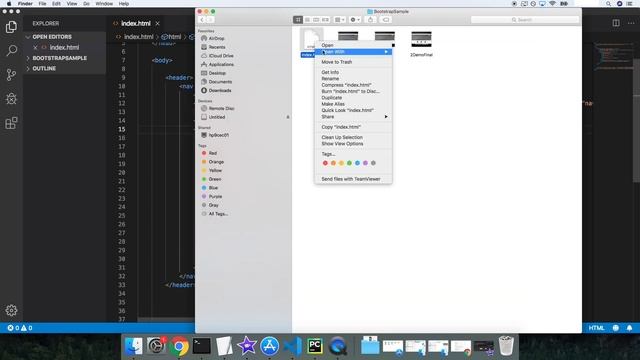Switch Finder to gallery view
640x360 pixels.
(325, 20)
